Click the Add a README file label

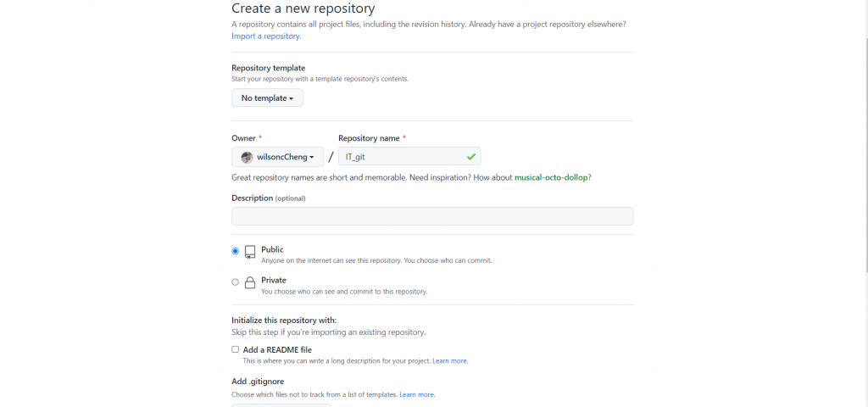[277, 349]
